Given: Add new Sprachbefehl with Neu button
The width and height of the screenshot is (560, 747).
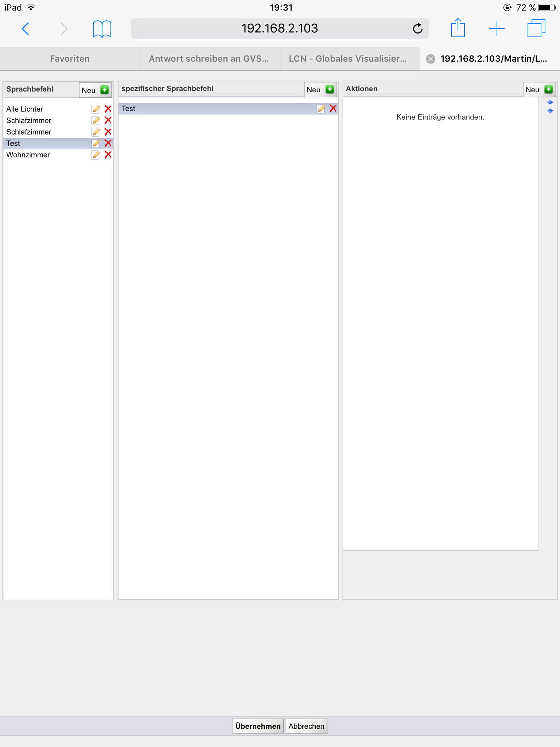Looking at the screenshot, I should (x=95, y=90).
